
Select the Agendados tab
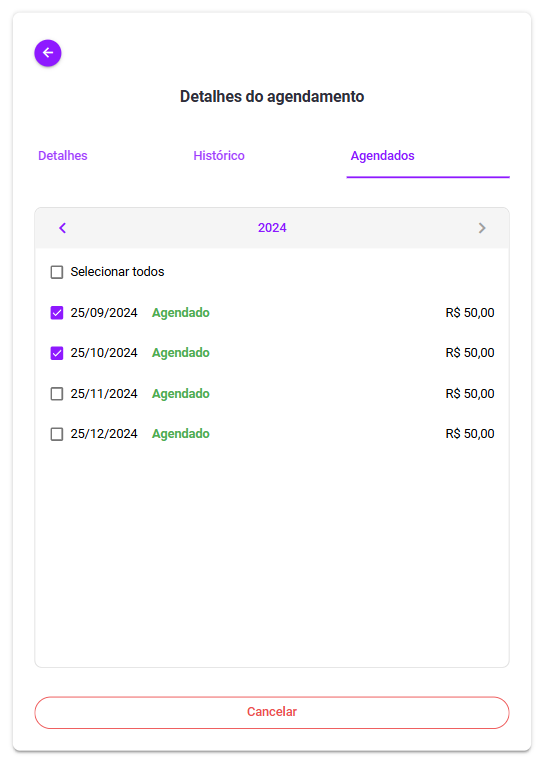point(383,155)
